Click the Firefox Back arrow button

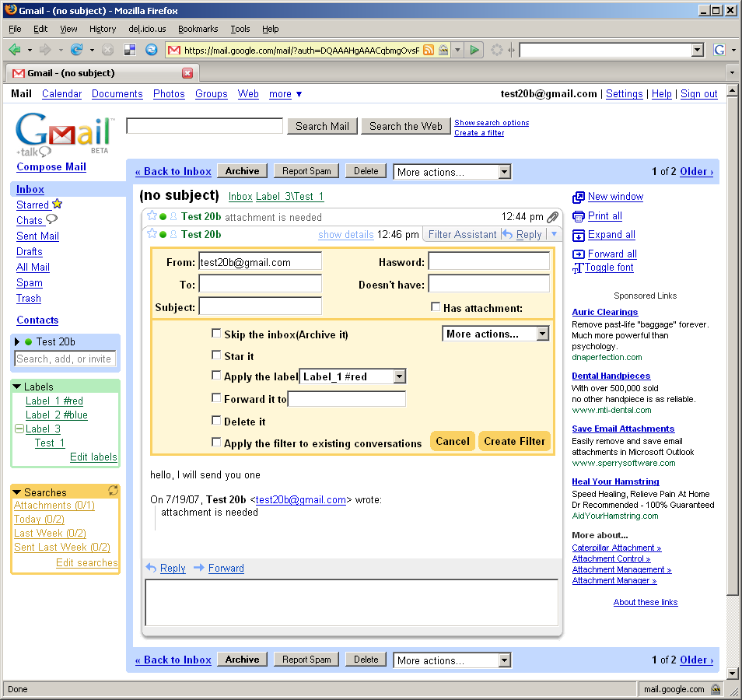(x=15, y=50)
